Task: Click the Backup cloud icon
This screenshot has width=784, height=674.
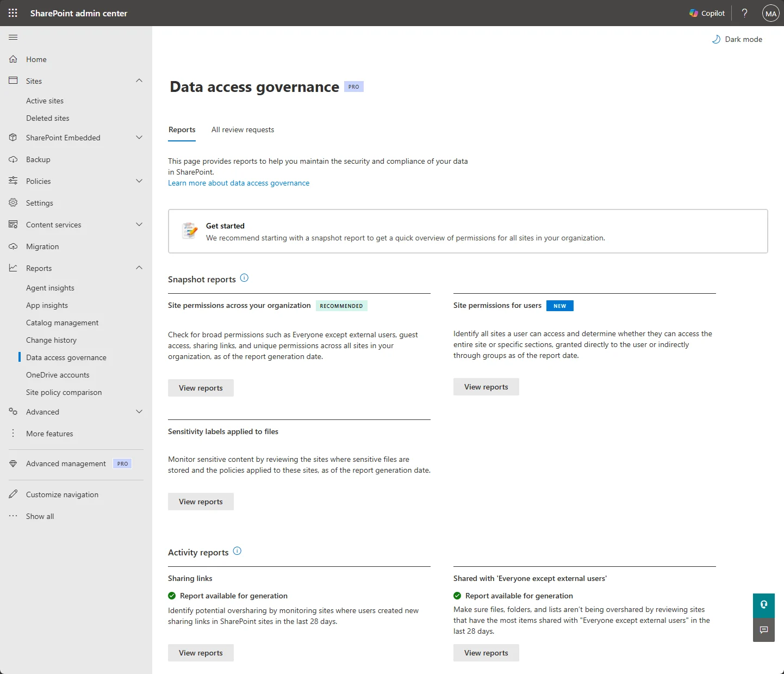Action: coord(13,159)
